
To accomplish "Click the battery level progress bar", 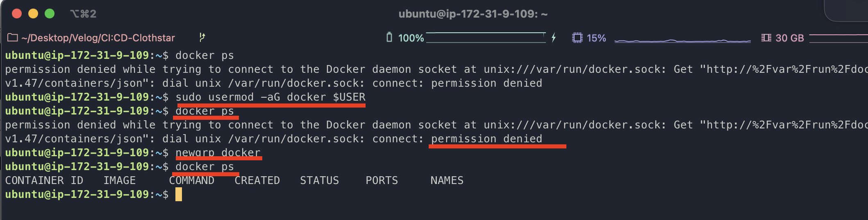I will 486,38.
